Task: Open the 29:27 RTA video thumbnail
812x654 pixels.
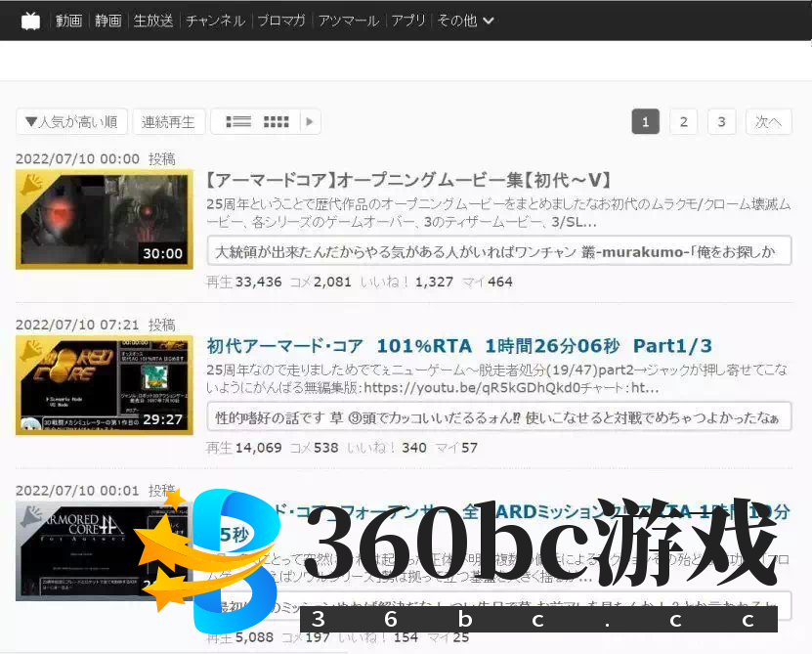Action: pos(105,385)
